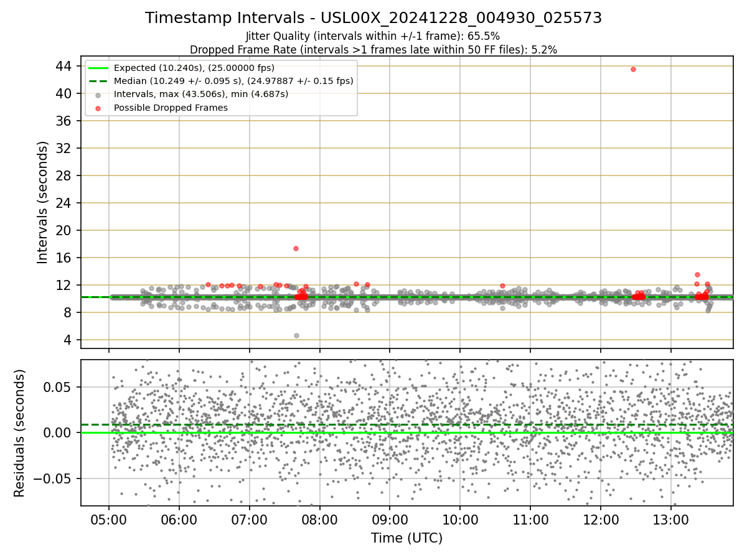Screen dimensions: 747x560
Task: Click the Possible Dropped Frames legend entry
Action: pyautogui.click(x=171, y=108)
